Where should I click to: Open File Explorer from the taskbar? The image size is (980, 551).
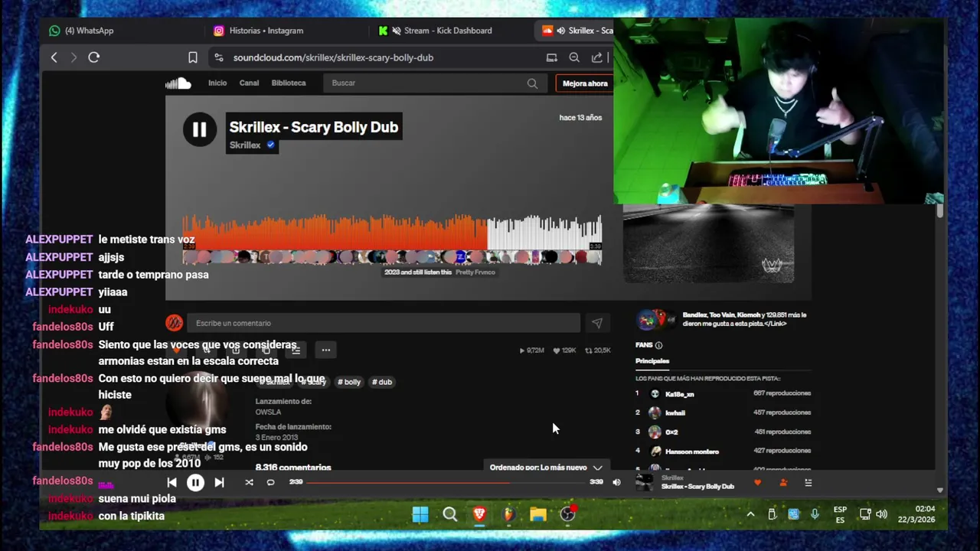538,514
